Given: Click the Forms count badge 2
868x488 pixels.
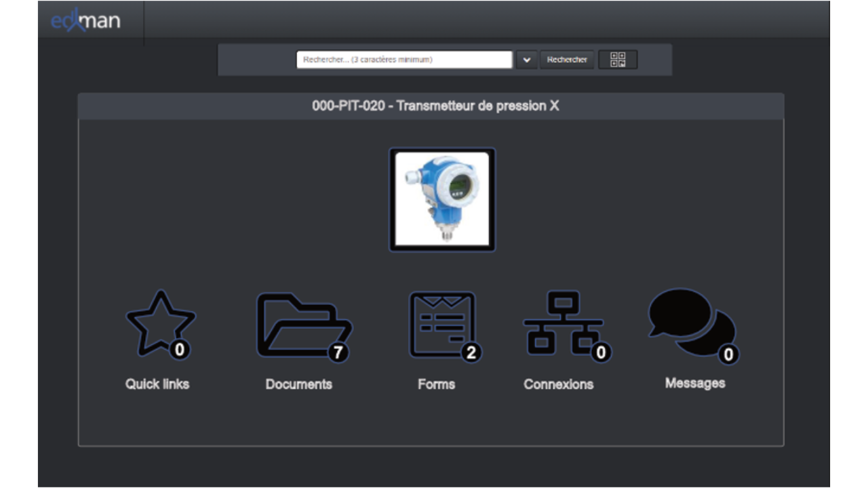Looking at the screenshot, I should tap(471, 352).
